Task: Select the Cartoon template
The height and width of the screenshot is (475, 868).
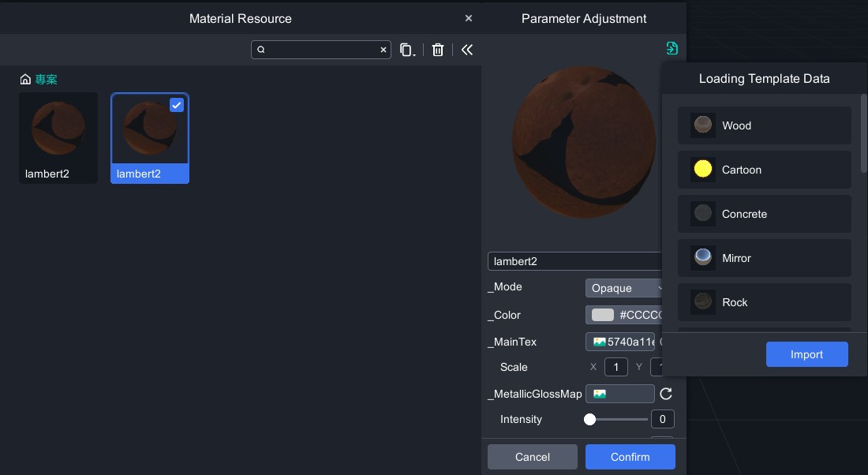Action: 764,170
